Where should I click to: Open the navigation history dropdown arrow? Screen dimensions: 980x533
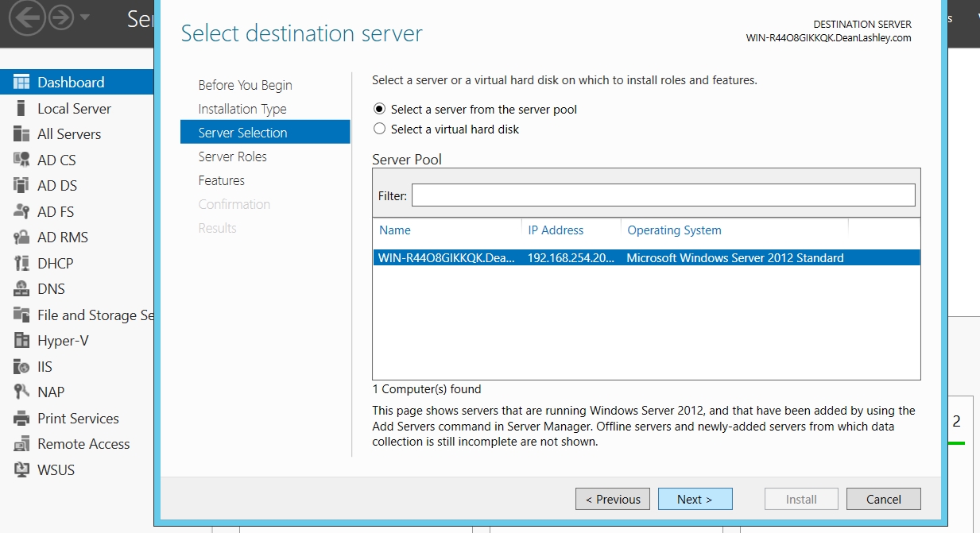(x=84, y=17)
